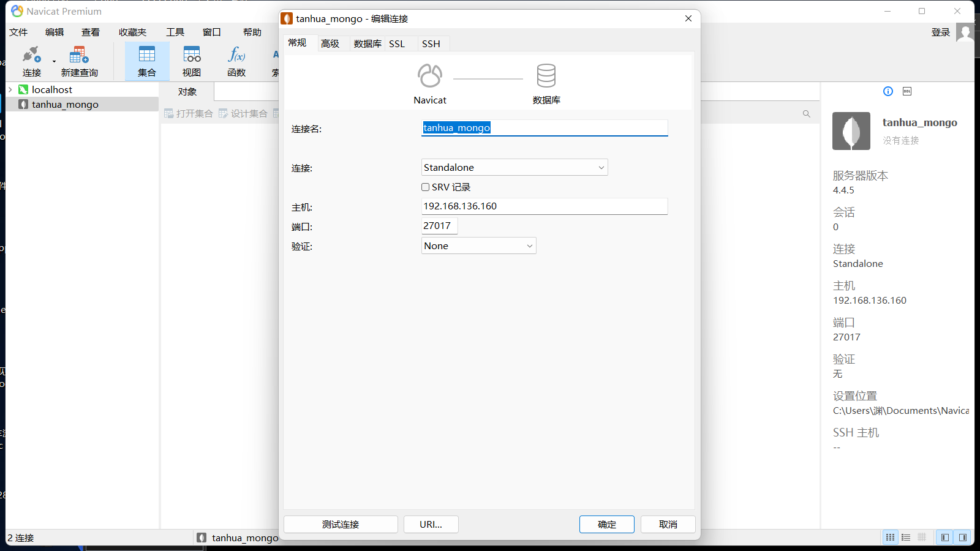Click the large MongoDB leaf thumbnail
Image resolution: width=980 pixels, height=551 pixels.
point(851,131)
